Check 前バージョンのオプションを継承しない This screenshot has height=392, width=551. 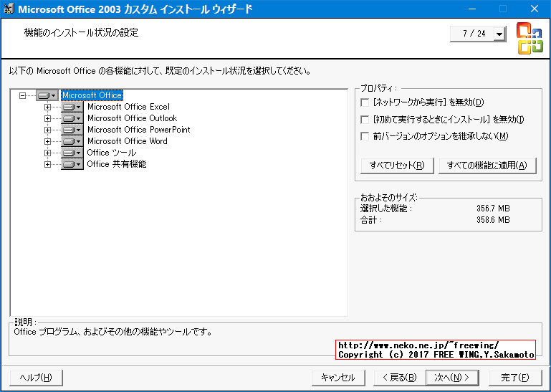point(365,136)
